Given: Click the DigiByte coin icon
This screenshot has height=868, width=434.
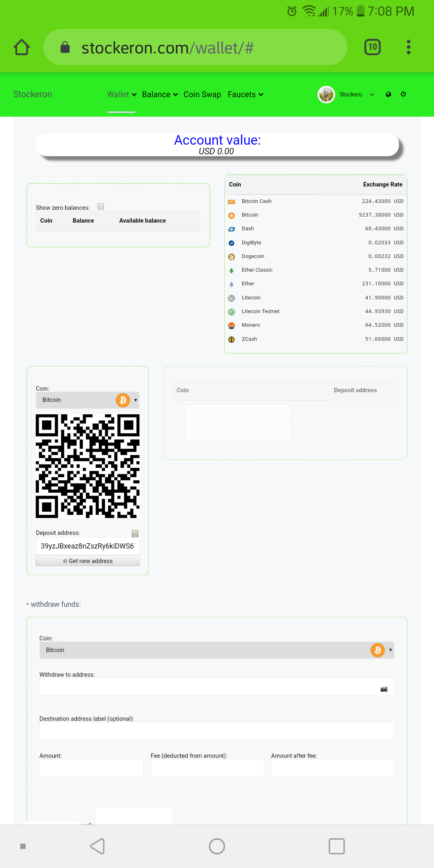Looking at the screenshot, I should [231, 243].
